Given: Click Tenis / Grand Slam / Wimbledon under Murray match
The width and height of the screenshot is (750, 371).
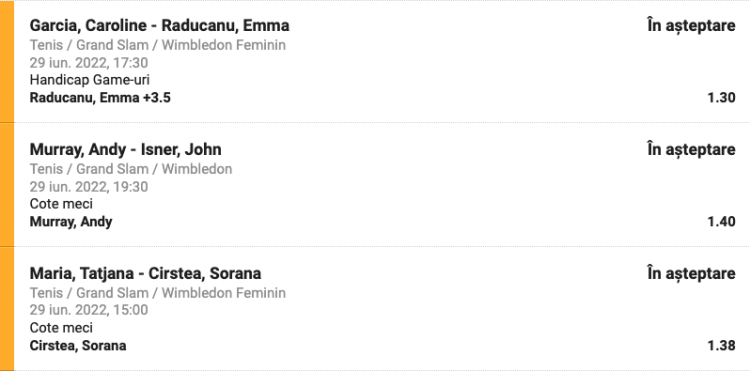Looking at the screenshot, I should tap(131, 169).
